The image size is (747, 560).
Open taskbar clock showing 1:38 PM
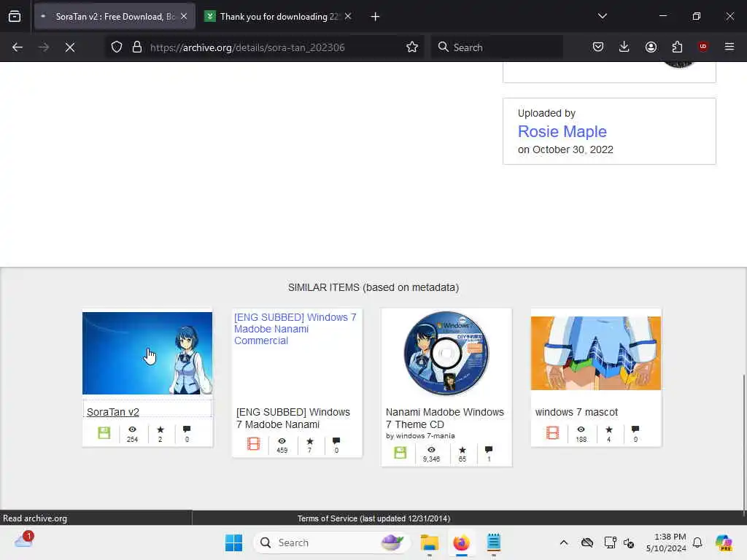[666, 542]
